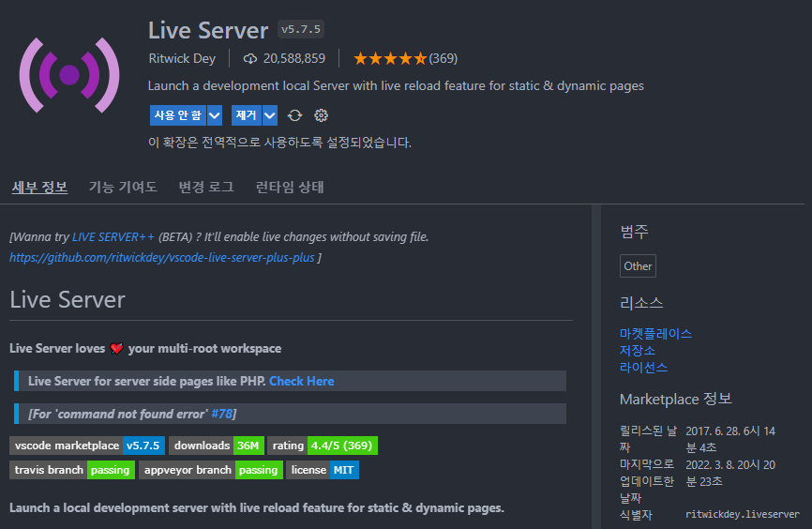Click the v5.7.5 version label in header
The image size is (812, 529).
click(x=301, y=29)
